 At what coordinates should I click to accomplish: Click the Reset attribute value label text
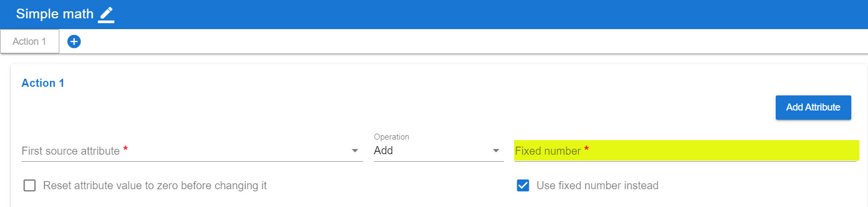155,185
